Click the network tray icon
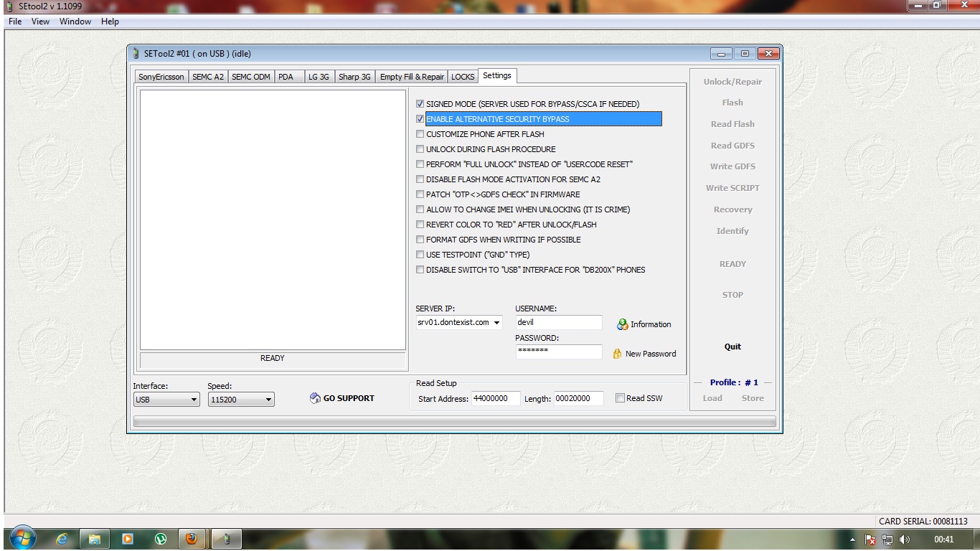Image resolution: width=980 pixels, height=551 pixels. [887, 540]
